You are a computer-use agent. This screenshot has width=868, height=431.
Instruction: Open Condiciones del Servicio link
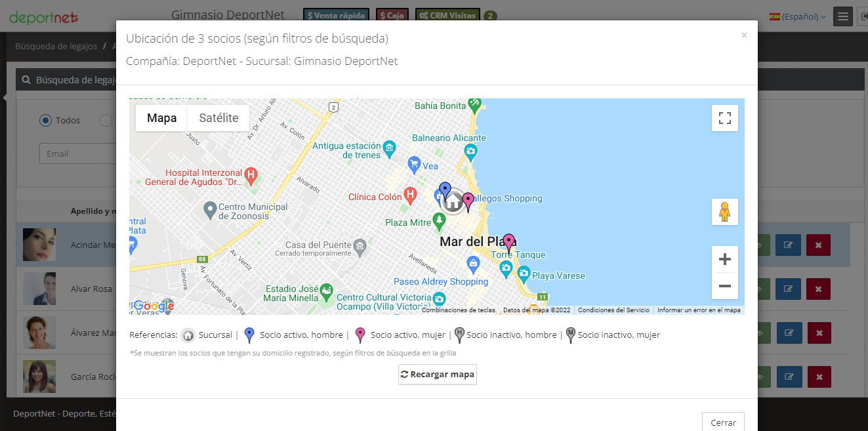[613, 310]
